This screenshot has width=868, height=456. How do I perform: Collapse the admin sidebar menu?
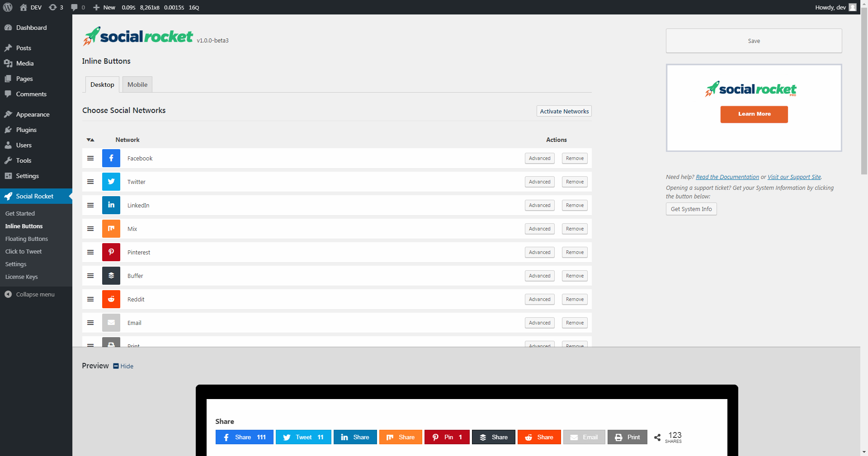tap(30, 294)
